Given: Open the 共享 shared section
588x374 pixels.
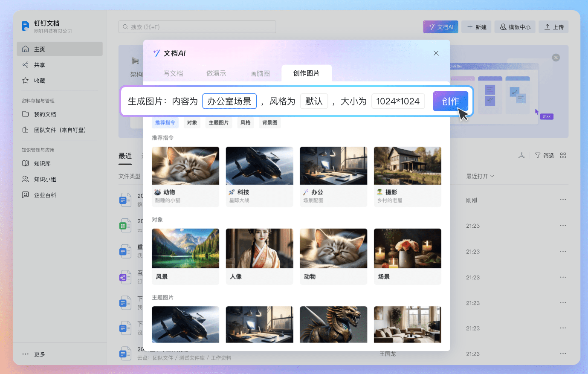Looking at the screenshot, I should (39, 65).
